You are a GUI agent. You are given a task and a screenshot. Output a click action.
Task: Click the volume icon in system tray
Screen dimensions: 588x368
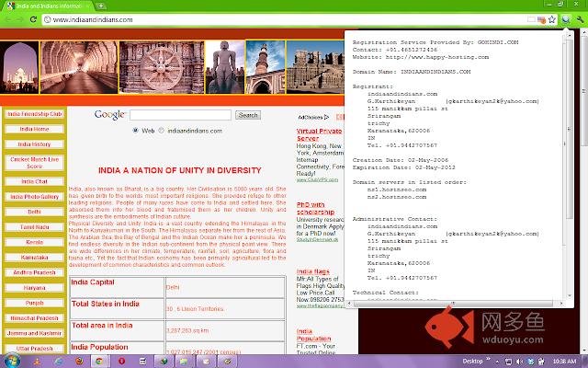(519, 362)
